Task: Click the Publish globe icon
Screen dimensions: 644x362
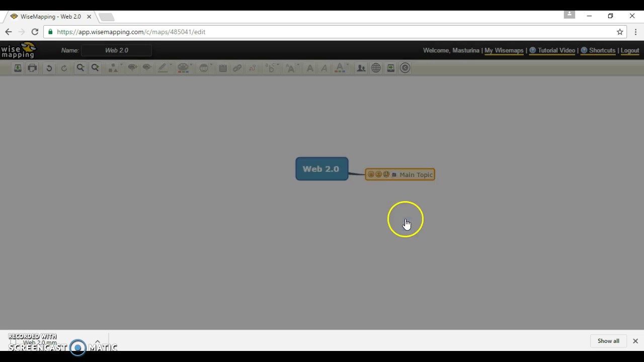Action: click(376, 68)
